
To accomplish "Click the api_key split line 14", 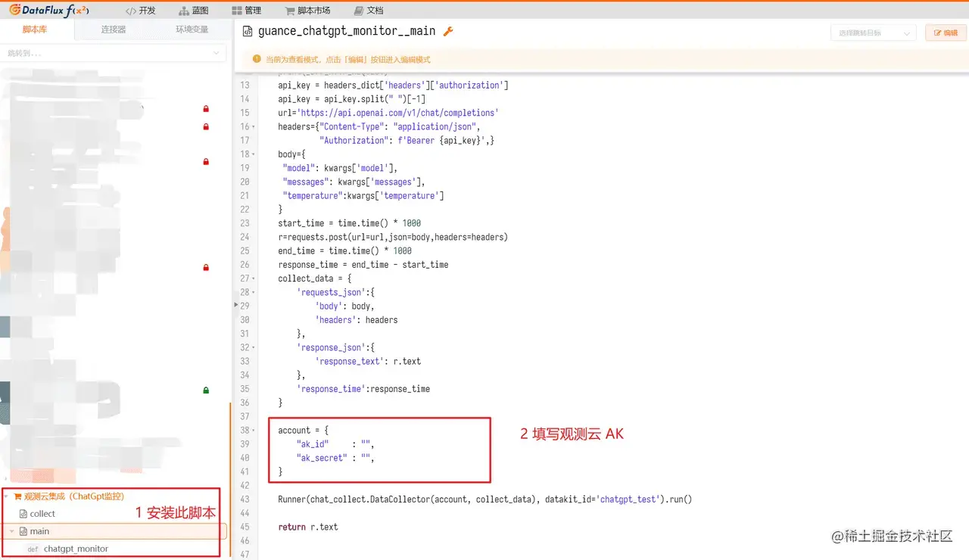I will [x=351, y=99].
